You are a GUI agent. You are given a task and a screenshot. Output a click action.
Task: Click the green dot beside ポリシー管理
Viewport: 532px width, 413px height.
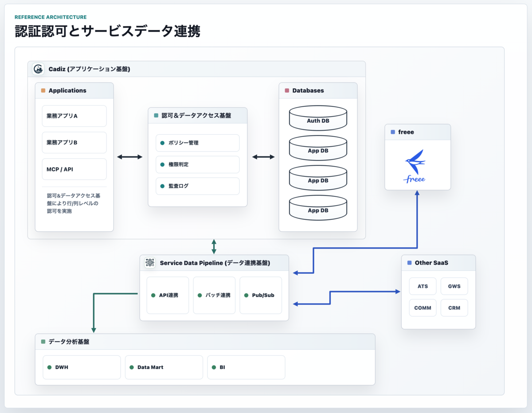(x=162, y=143)
